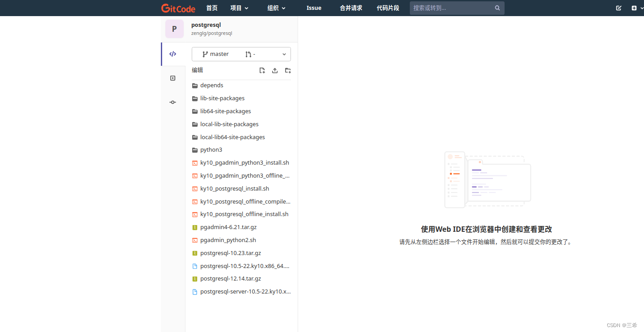Click the new file icon
644x332 pixels.
pos(262,71)
